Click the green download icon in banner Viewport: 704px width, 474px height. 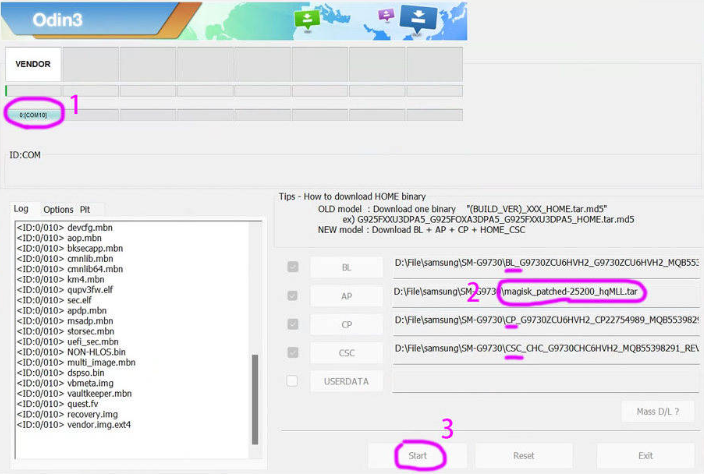(x=307, y=20)
